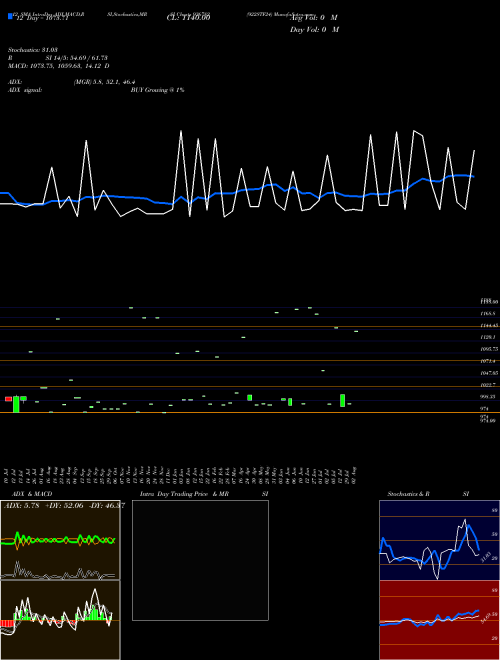
Task: Click the SI 14/3: 54.69 / 61.73 reading
Action: pos(77,58)
